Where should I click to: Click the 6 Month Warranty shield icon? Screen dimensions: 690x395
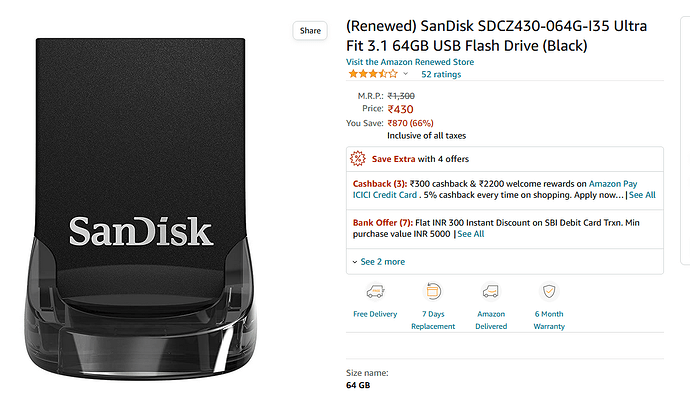(549, 291)
